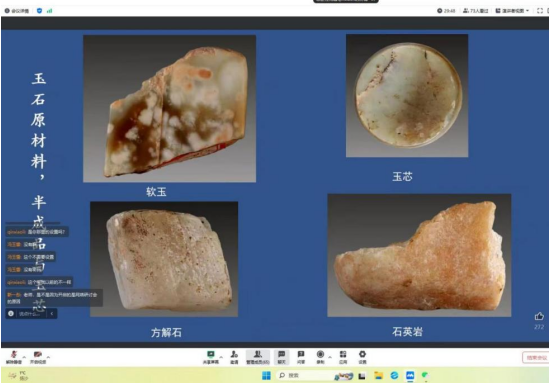Open Manage Members (65) panel

[258, 357]
